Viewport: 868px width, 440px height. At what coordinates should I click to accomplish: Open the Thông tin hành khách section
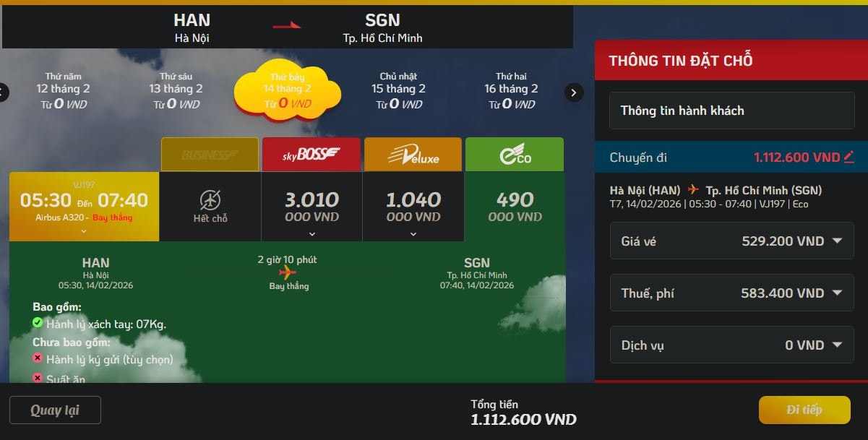(x=731, y=111)
